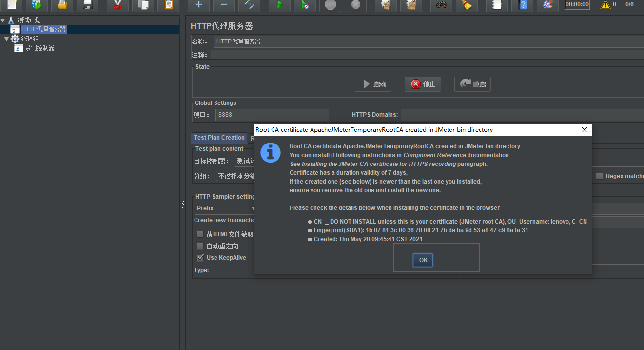Click the HTTP代理服务器 panel heading
The image size is (644, 350).
(222, 26)
